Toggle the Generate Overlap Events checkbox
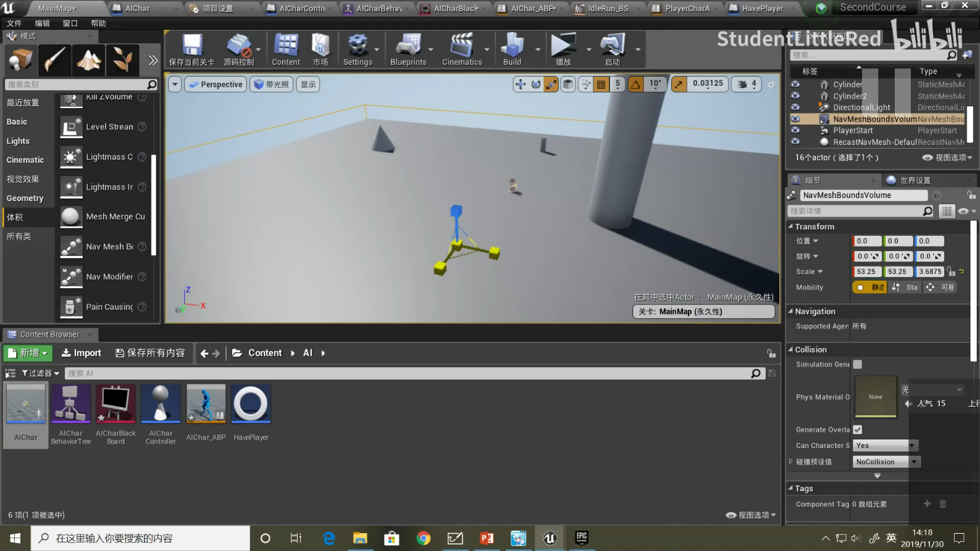This screenshot has height=551, width=980. (x=857, y=429)
